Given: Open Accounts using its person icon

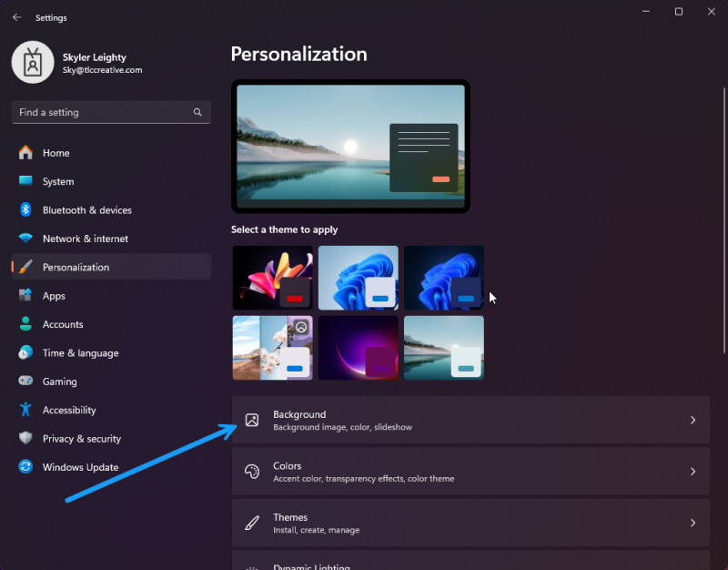Looking at the screenshot, I should tap(27, 323).
